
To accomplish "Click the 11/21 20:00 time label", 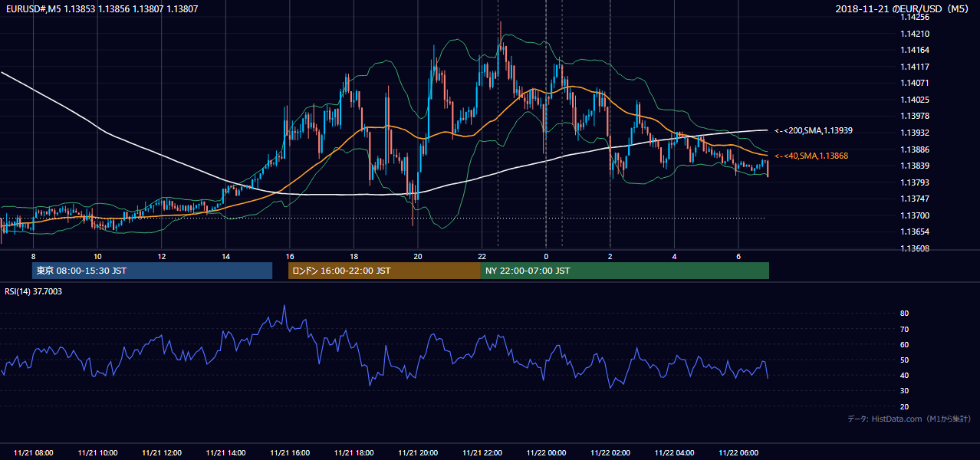I will pyautogui.click(x=419, y=453).
